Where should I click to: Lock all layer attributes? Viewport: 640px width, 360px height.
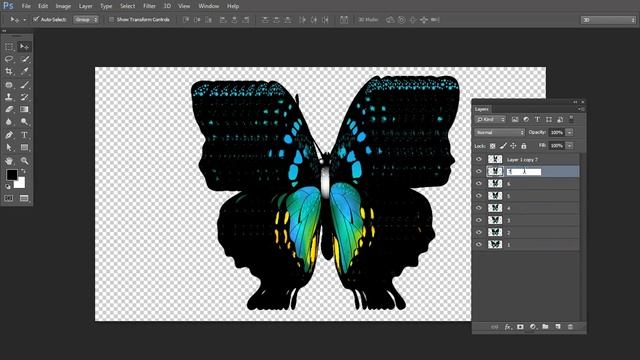point(524,146)
